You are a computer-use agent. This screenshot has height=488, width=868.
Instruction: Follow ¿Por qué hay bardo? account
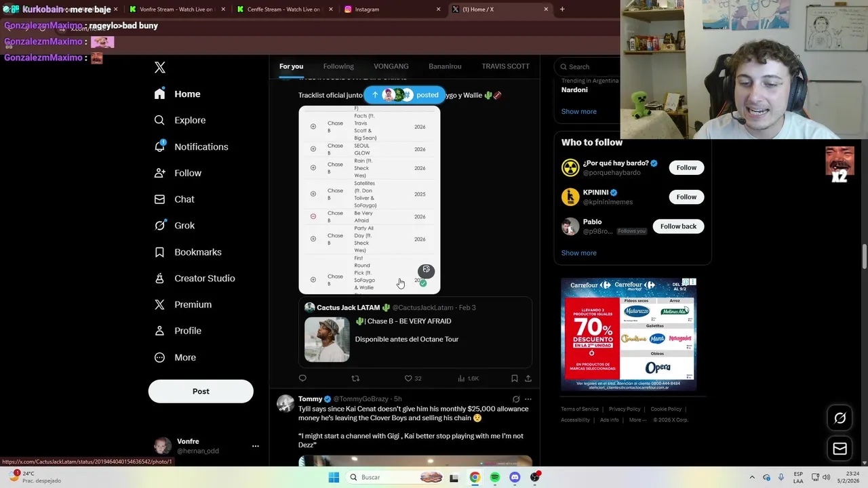click(x=686, y=167)
